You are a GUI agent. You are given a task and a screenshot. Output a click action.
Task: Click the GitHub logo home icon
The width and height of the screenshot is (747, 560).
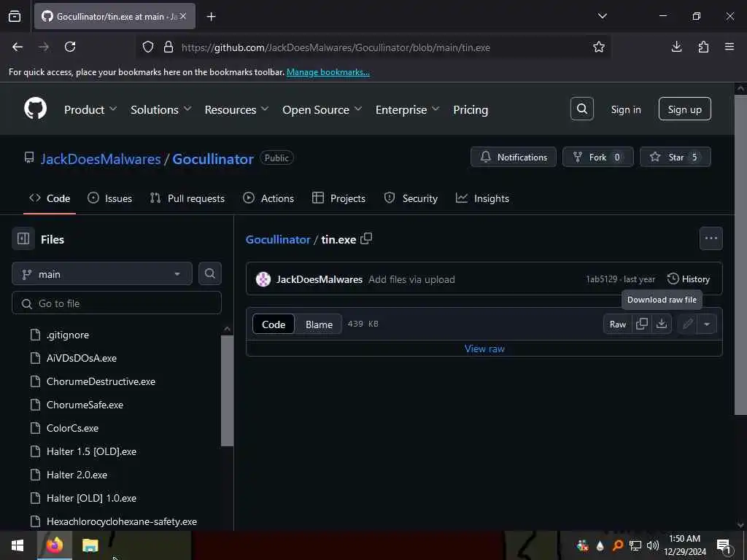coord(35,109)
